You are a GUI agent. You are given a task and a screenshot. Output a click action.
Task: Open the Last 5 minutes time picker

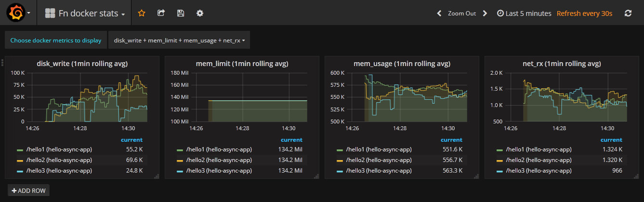click(524, 13)
